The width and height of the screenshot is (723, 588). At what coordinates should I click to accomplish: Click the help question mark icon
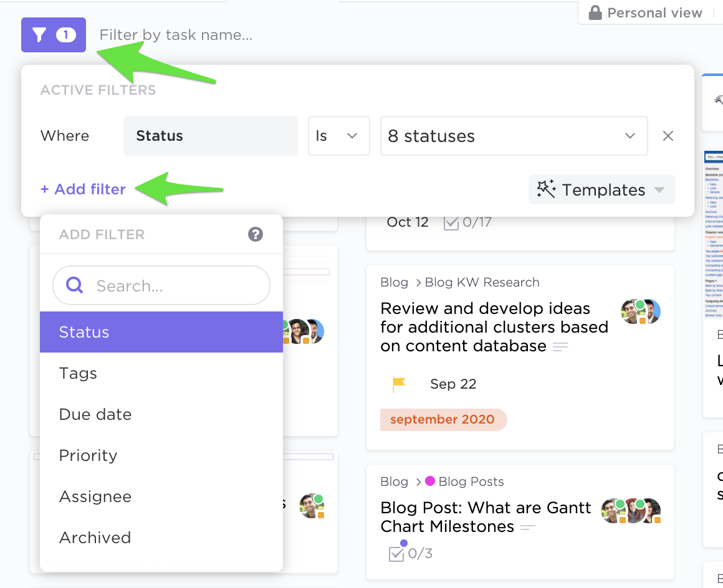pos(256,234)
